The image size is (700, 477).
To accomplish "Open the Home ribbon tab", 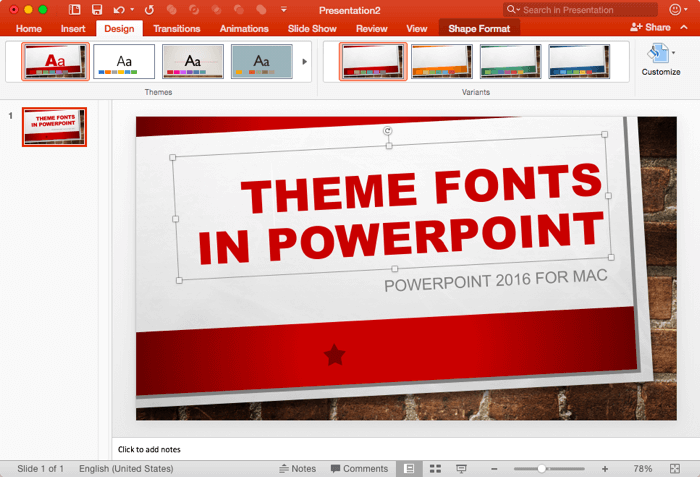I will [29, 29].
